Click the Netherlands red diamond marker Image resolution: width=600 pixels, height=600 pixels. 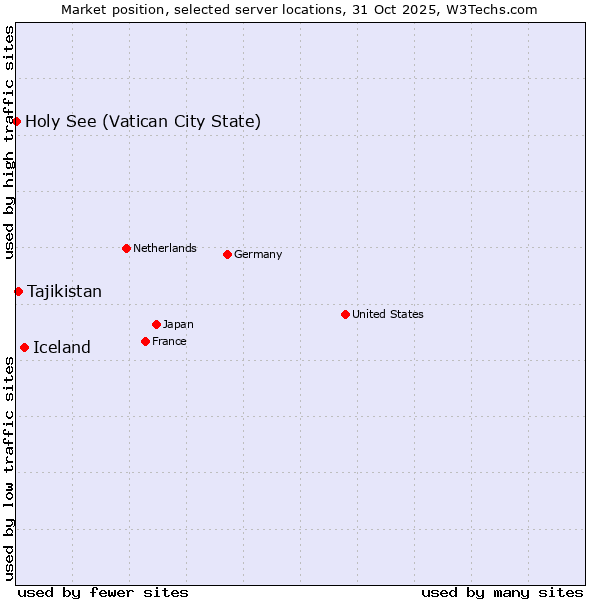tap(126, 248)
